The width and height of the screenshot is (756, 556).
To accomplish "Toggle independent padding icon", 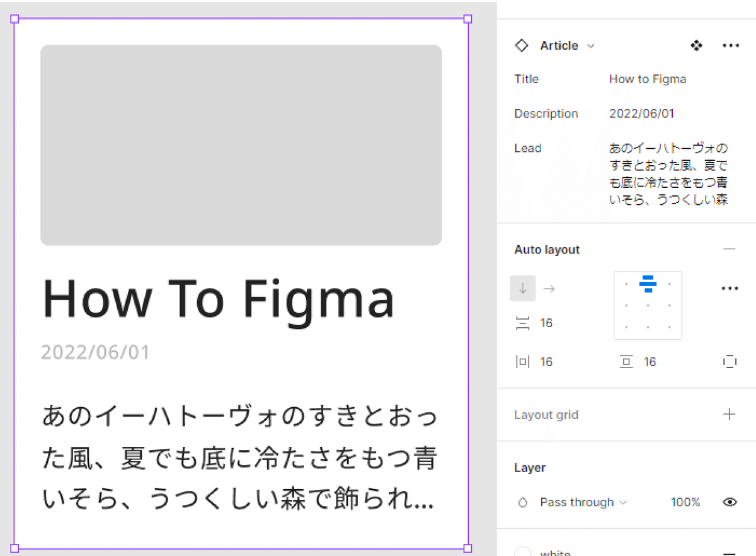I will tap(730, 362).
